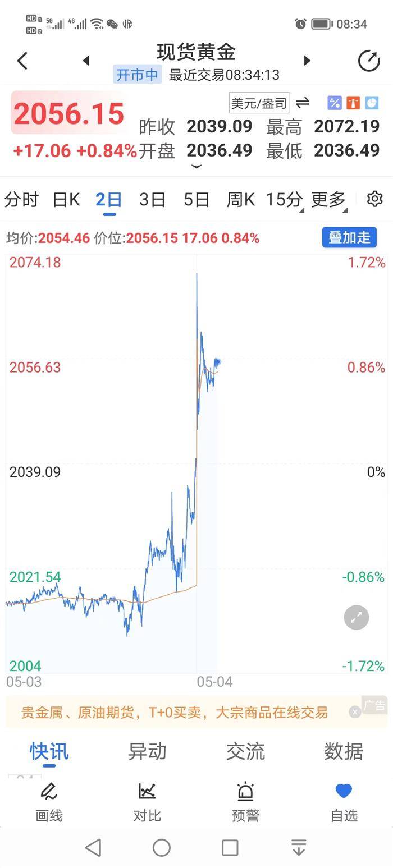The height and width of the screenshot is (868, 393).
Task: Close the advertisement banner
Action: click(x=354, y=712)
